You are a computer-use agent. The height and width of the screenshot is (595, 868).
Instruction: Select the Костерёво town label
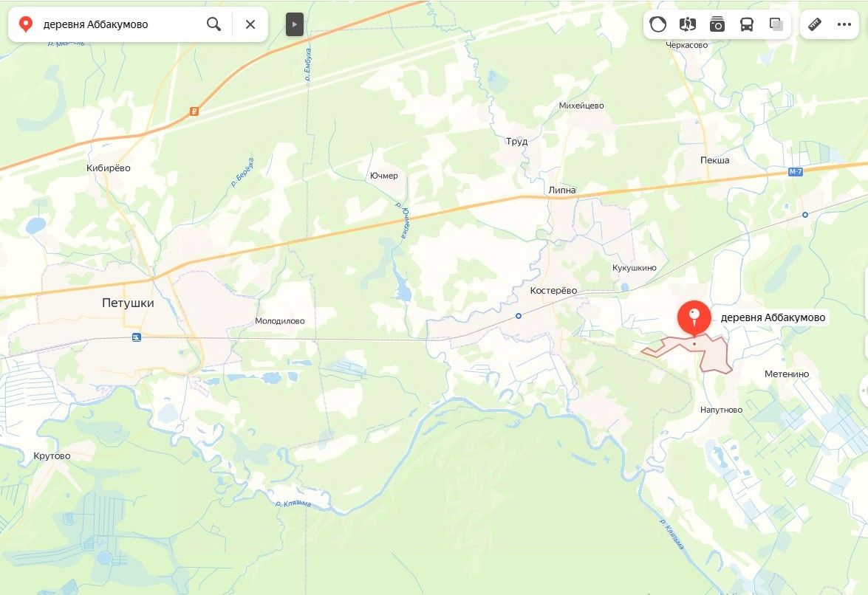click(x=553, y=291)
